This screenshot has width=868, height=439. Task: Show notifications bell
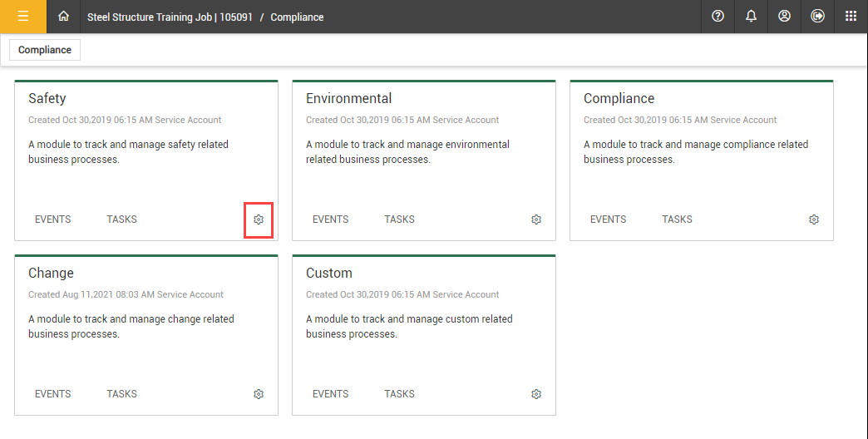tap(752, 17)
